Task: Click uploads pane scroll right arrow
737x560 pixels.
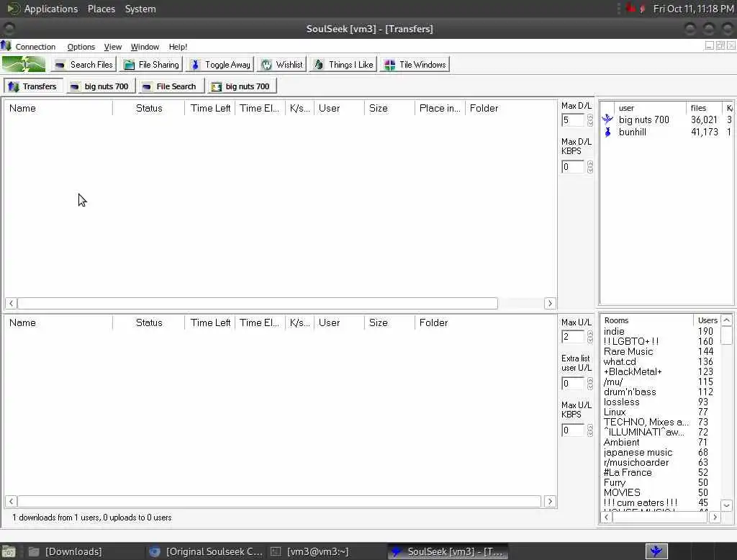Action: (x=550, y=501)
